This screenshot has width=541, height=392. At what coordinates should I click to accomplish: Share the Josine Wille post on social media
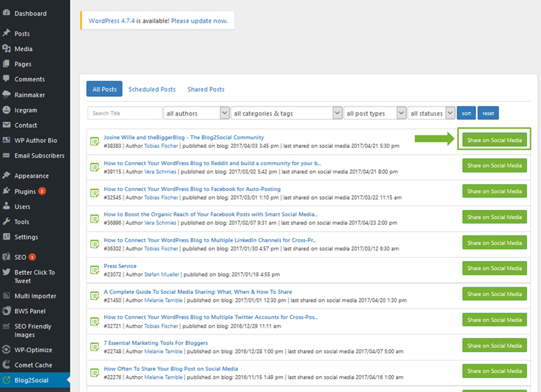[x=495, y=140]
